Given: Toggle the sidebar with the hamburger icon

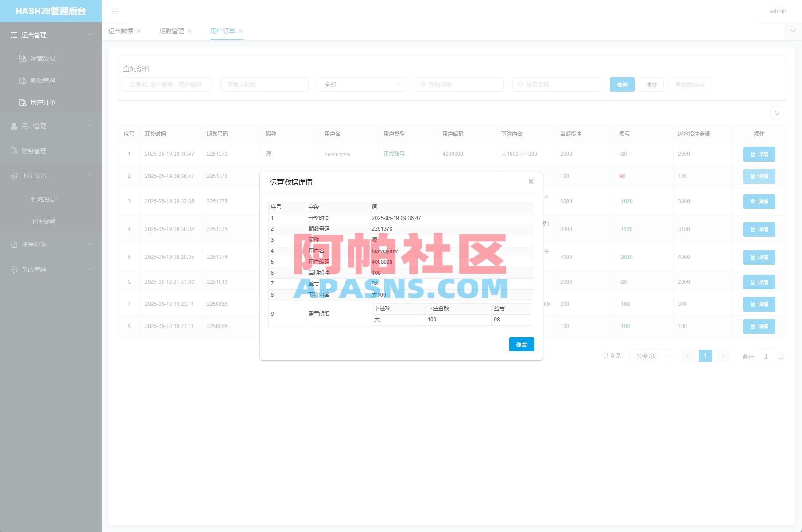Looking at the screenshot, I should pos(115,12).
